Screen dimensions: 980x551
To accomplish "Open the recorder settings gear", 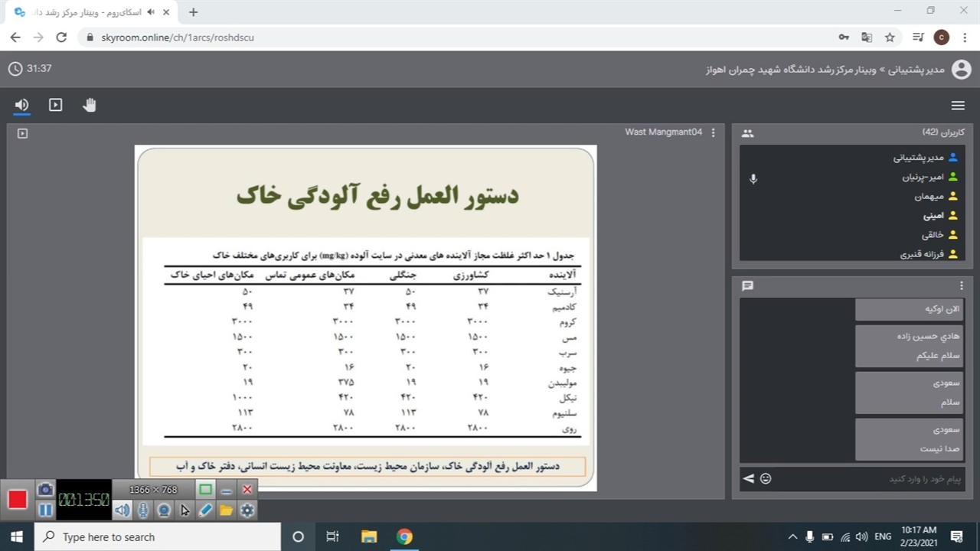I will coord(247,510).
